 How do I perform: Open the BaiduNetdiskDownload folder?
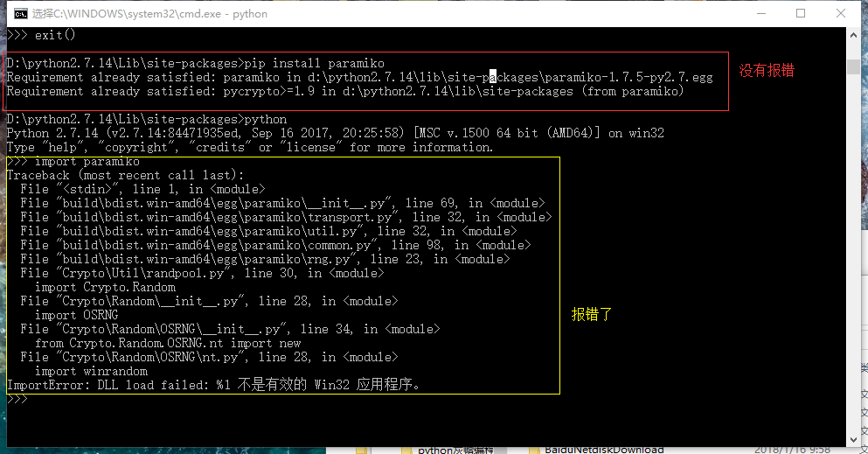pos(603,449)
